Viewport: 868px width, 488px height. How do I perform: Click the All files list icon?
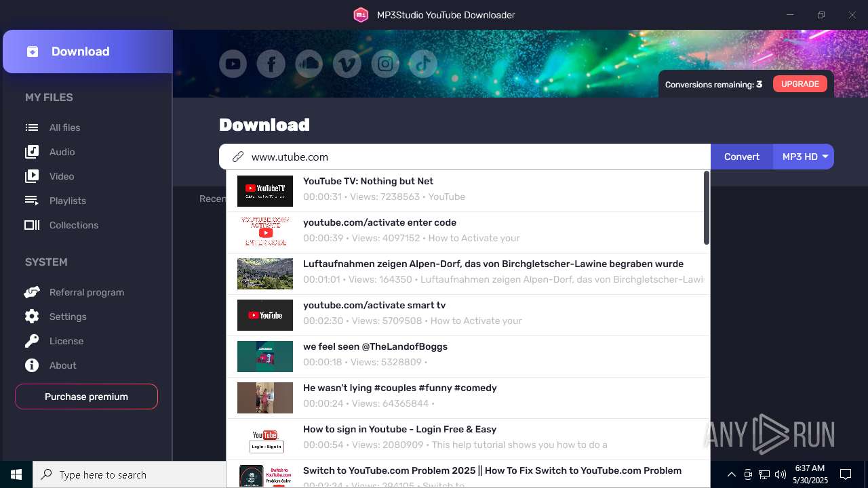click(32, 127)
